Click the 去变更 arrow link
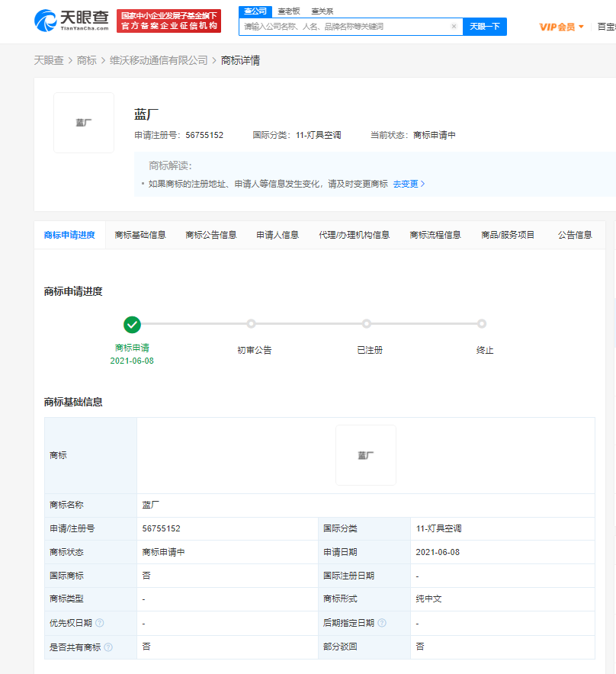Screen dimensions: 616x674 (409, 184)
